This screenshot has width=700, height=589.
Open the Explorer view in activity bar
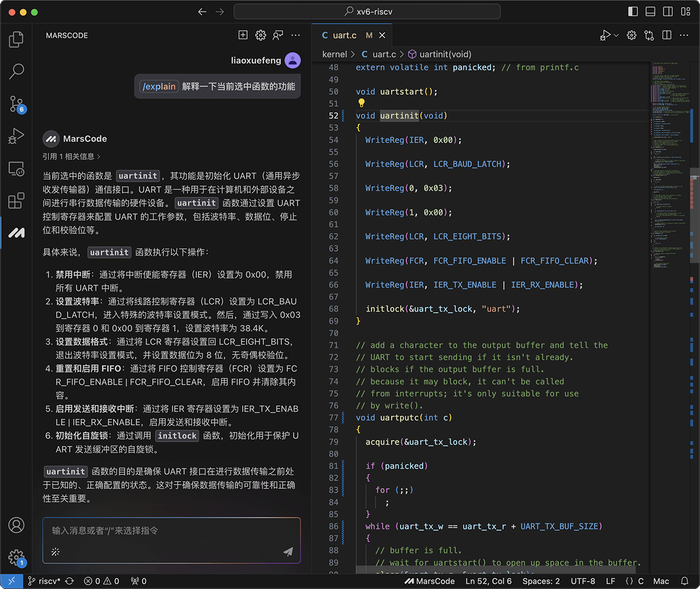click(x=16, y=39)
